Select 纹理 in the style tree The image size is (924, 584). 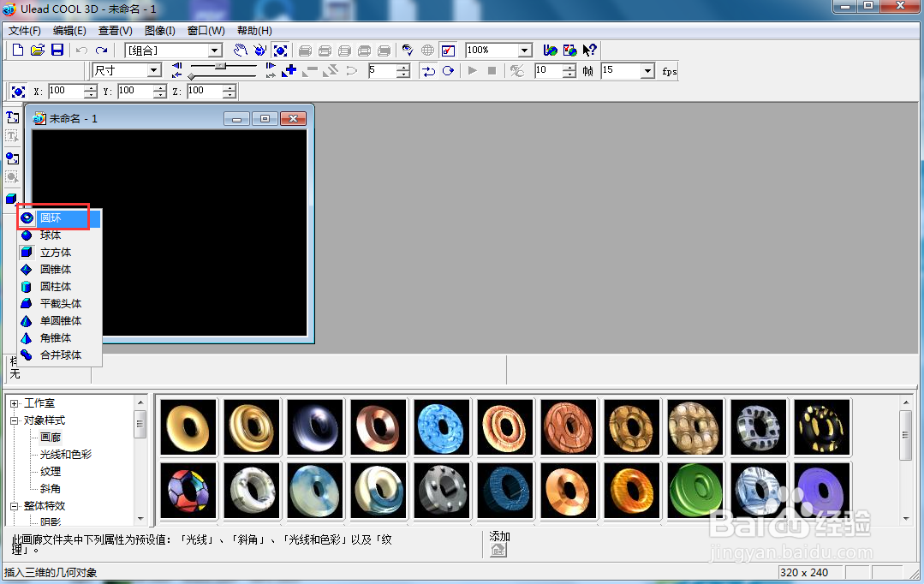(x=50, y=472)
